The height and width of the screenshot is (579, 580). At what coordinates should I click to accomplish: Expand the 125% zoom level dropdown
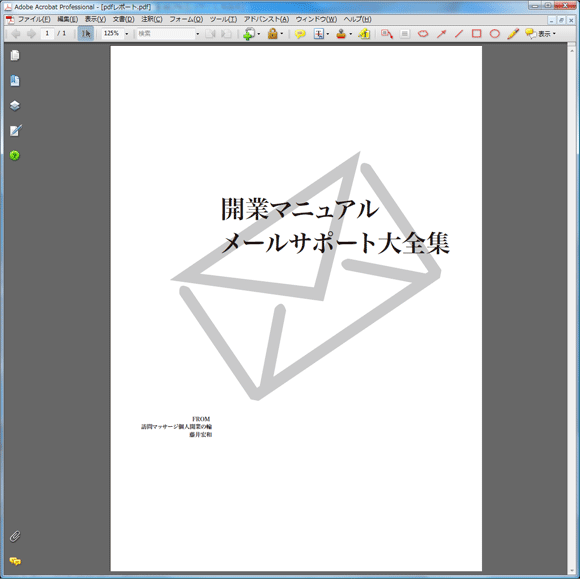click(x=127, y=34)
